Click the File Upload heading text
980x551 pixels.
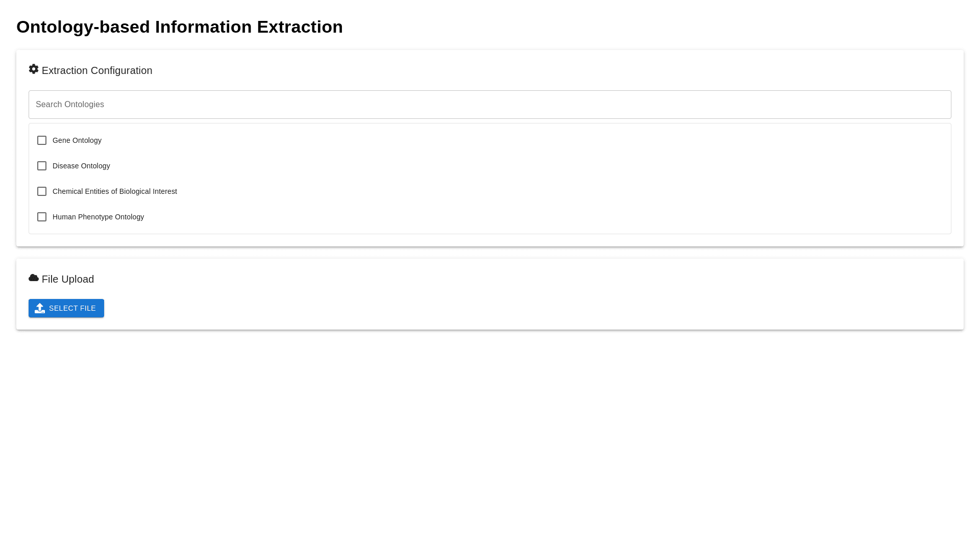pyautogui.click(x=68, y=279)
